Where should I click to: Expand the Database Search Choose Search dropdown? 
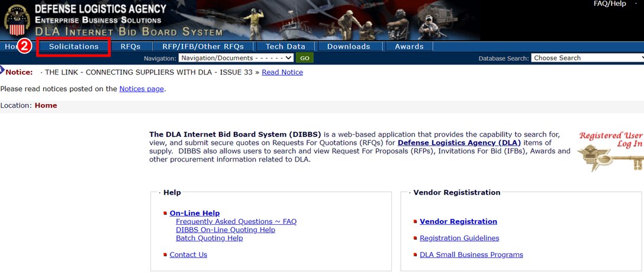click(x=587, y=58)
